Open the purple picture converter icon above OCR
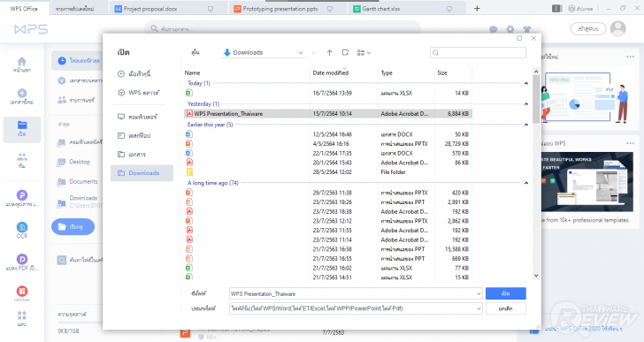The width and height of the screenshot is (644, 342). click(22, 195)
